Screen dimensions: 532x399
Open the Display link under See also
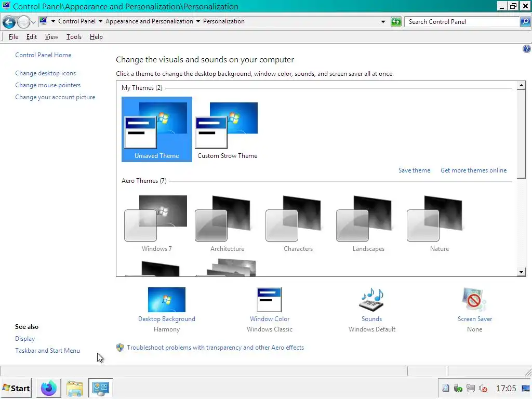[x=25, y=339]
